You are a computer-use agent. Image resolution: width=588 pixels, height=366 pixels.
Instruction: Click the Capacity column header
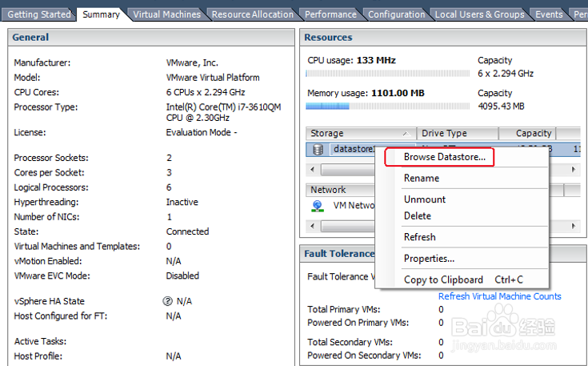tap(527, 133)
